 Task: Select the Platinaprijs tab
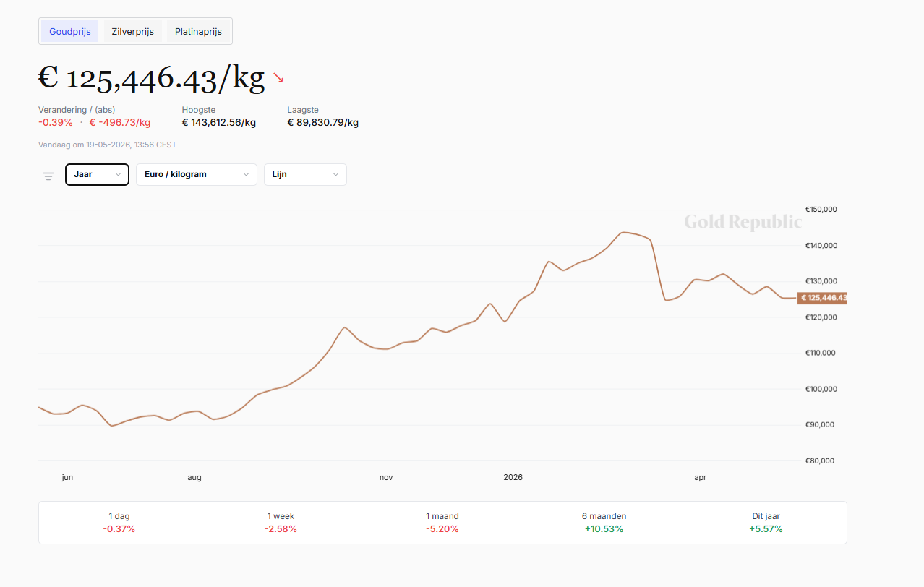[198, 32]
